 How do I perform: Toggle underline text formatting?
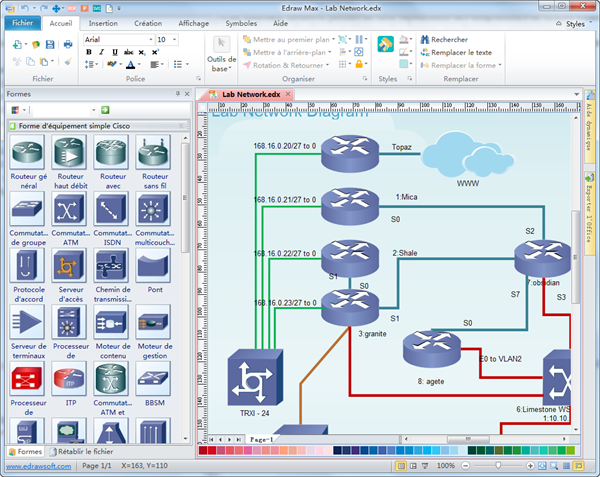pos(114,52)
